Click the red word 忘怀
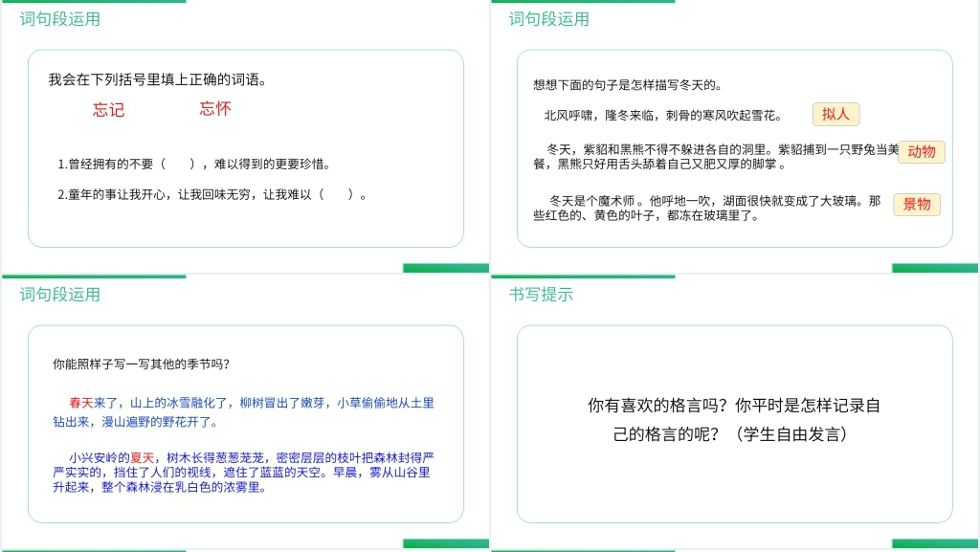This screenshot has height=552, width=980. pos(215,109)
